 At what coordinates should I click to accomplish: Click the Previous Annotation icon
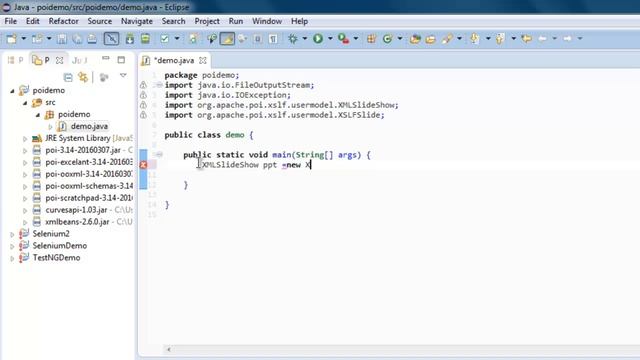pos(500,39)
